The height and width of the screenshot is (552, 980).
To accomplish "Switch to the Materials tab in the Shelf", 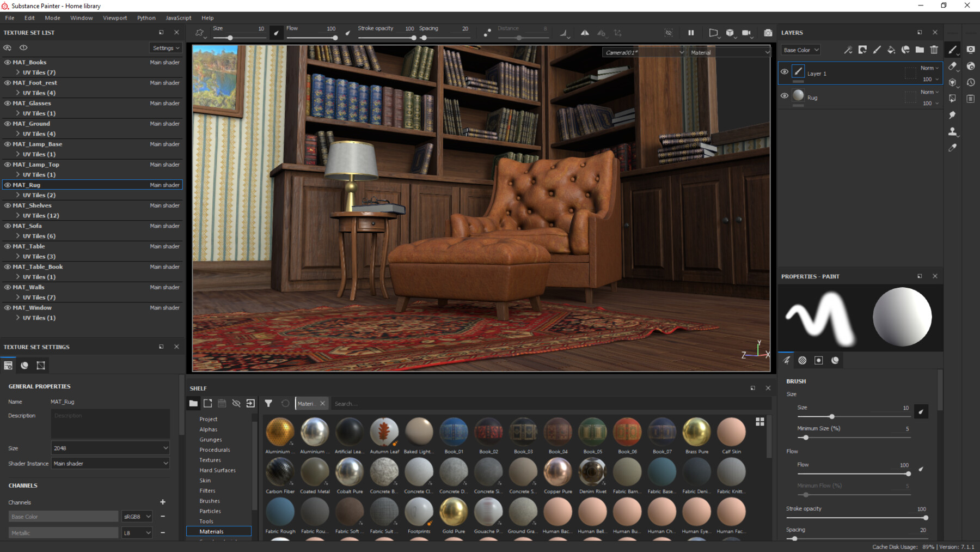I will 212,531.
